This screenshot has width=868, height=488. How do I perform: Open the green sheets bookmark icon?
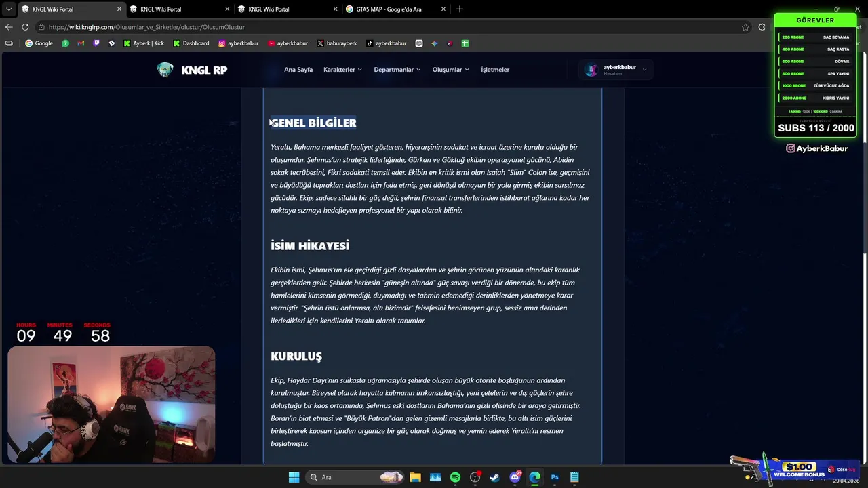point(465,43)
